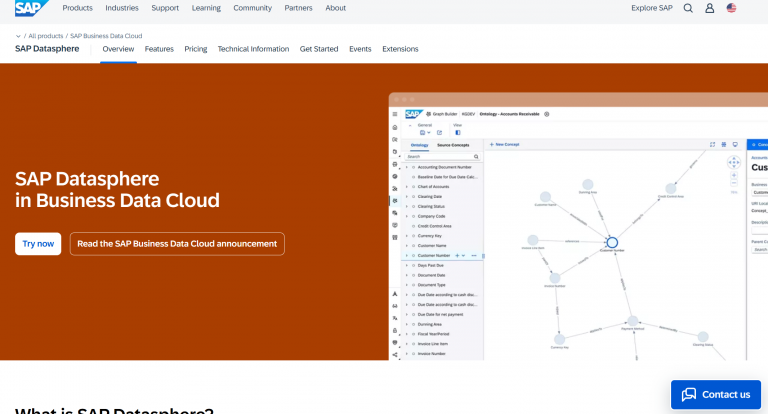Screen dimensions: 768x414
Task: Follow the All products breadcrumb link
Action: coord(46,36)
